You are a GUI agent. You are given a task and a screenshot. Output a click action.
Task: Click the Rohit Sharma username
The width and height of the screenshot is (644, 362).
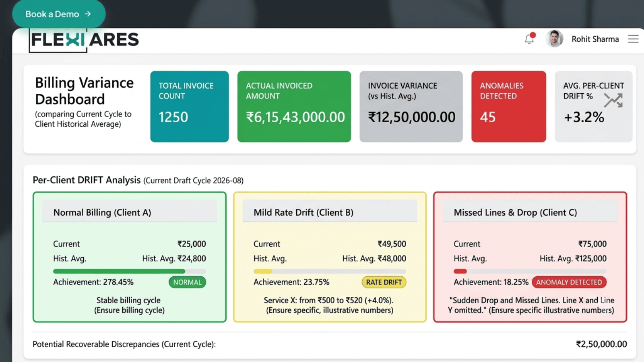click(595, 39)
